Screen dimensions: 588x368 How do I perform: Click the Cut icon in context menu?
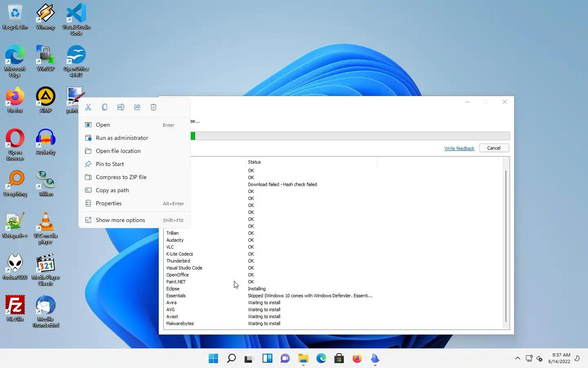88,107
